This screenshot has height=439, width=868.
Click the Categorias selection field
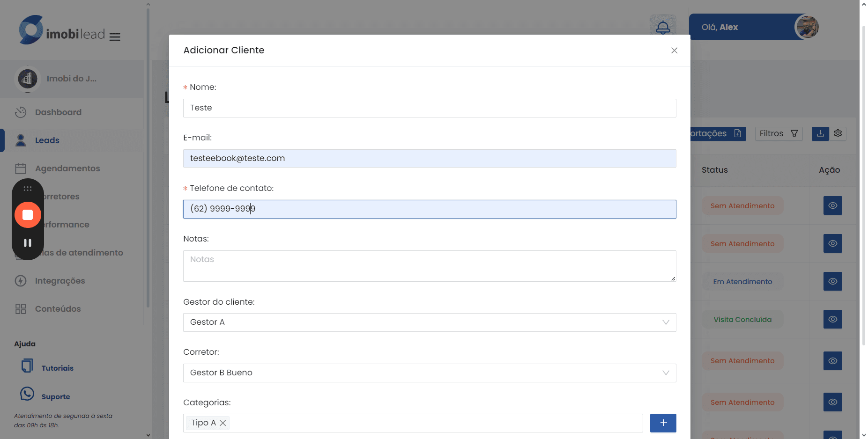coord(413,423)
